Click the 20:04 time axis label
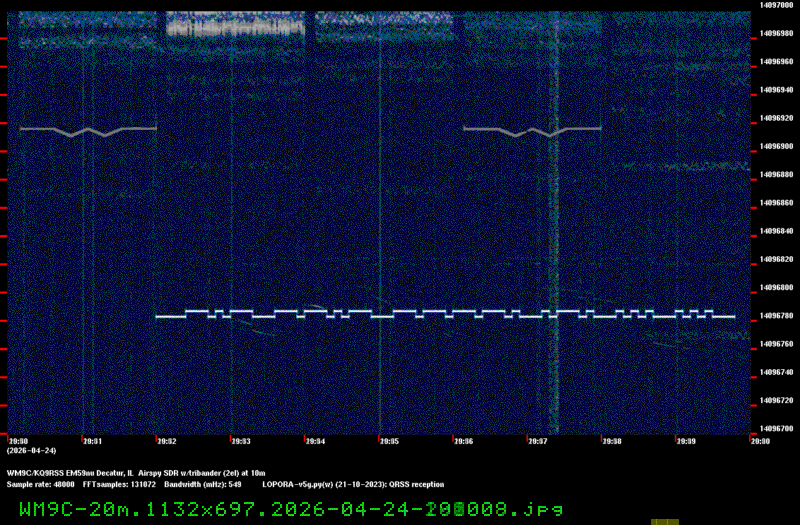The image size is (800, 525). click(x=315, y=441)
